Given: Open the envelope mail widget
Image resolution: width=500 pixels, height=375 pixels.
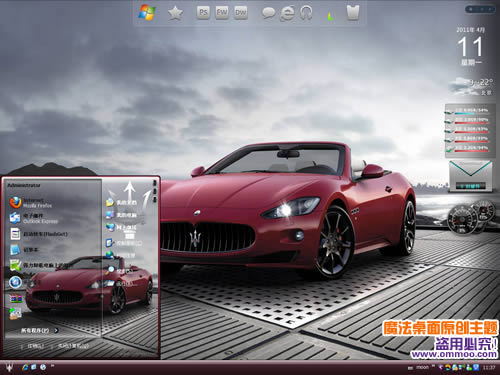Looking at the screenshot, I should click(x=470, y=176).
